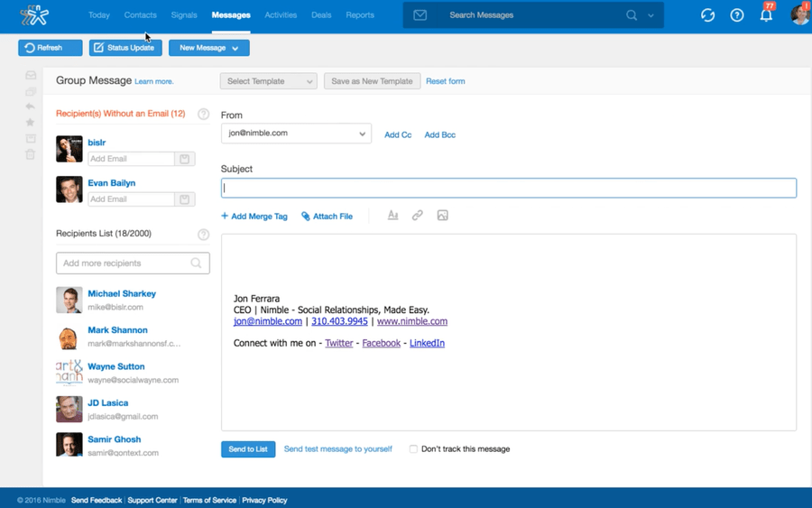The image size is (812, 508).
Task: Click the Status Update button
Action: tap(125, 48)
